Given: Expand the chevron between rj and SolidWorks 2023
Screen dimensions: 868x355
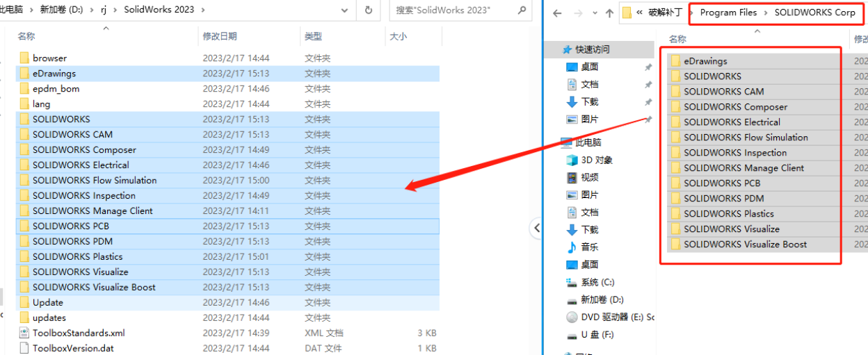Looking at the screenshot, I should (116, 10).
